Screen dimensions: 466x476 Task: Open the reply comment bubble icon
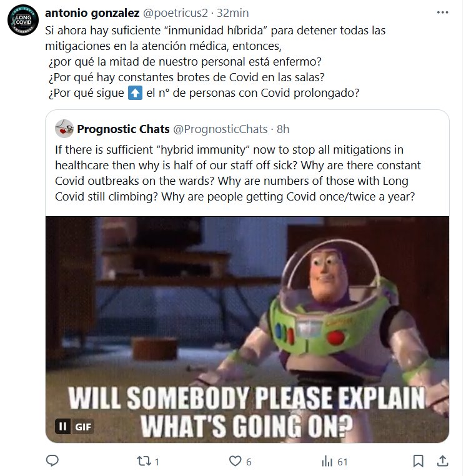(52, 461)
